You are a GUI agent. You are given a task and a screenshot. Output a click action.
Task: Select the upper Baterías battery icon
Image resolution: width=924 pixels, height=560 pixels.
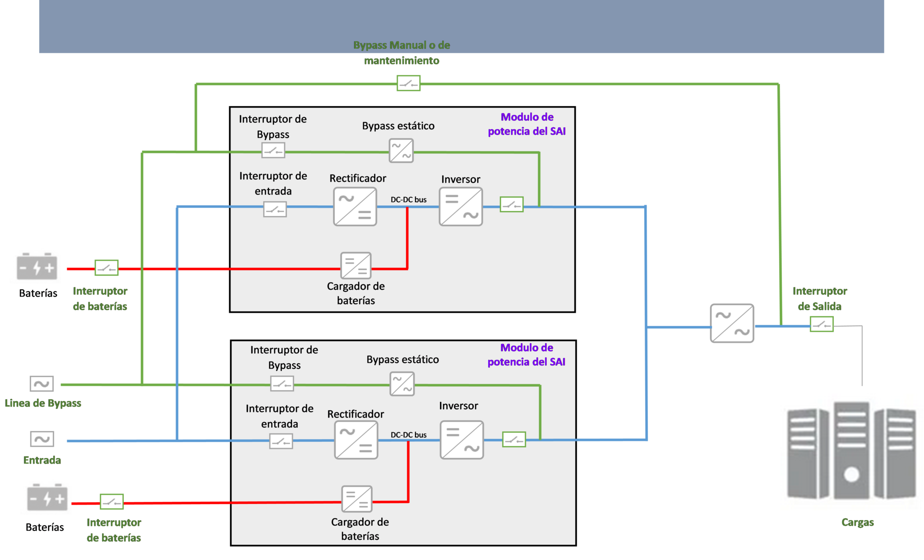point(37,267)
